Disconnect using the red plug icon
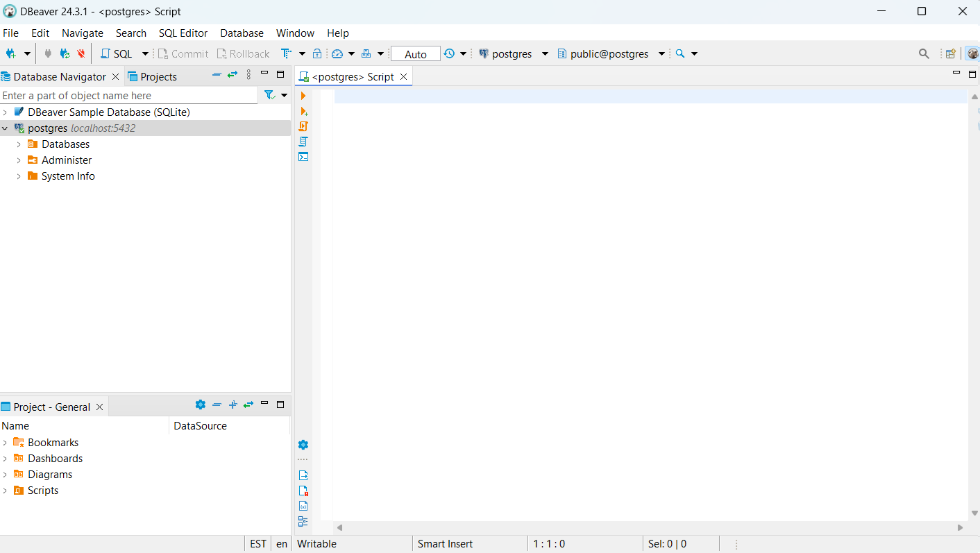980x553 pixels. pyautogui.click(x=81, y=53)
